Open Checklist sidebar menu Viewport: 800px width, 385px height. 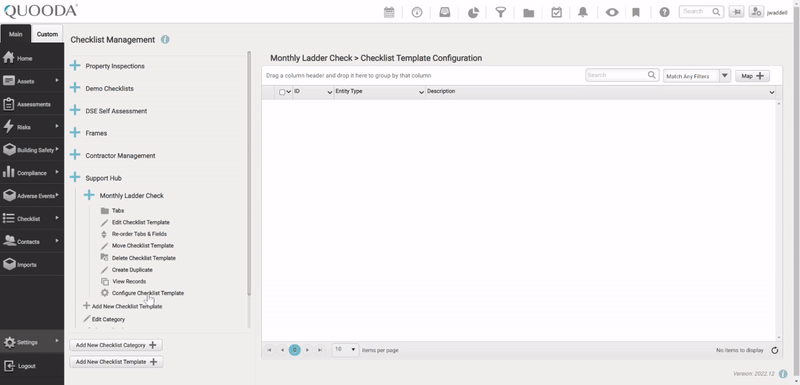32,218
